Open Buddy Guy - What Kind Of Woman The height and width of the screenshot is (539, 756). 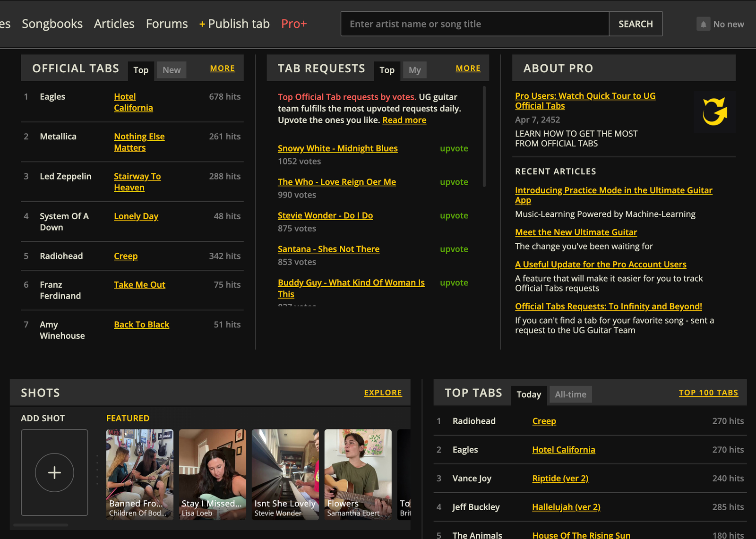coord(351,288)
